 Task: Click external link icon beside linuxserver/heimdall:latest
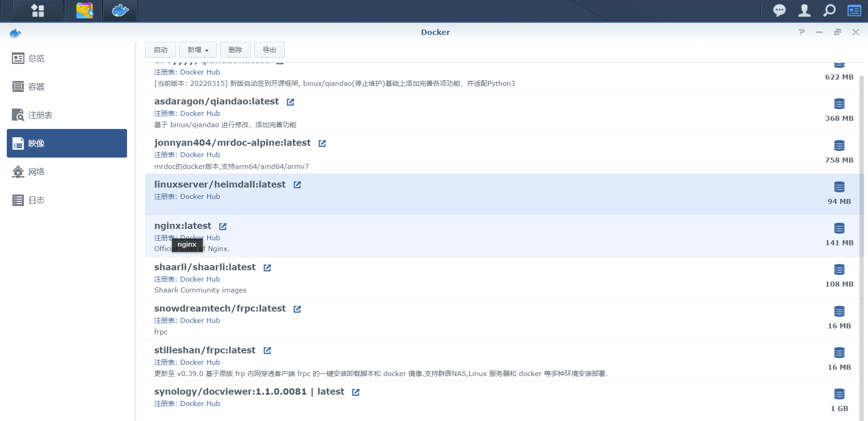(297, 184)
